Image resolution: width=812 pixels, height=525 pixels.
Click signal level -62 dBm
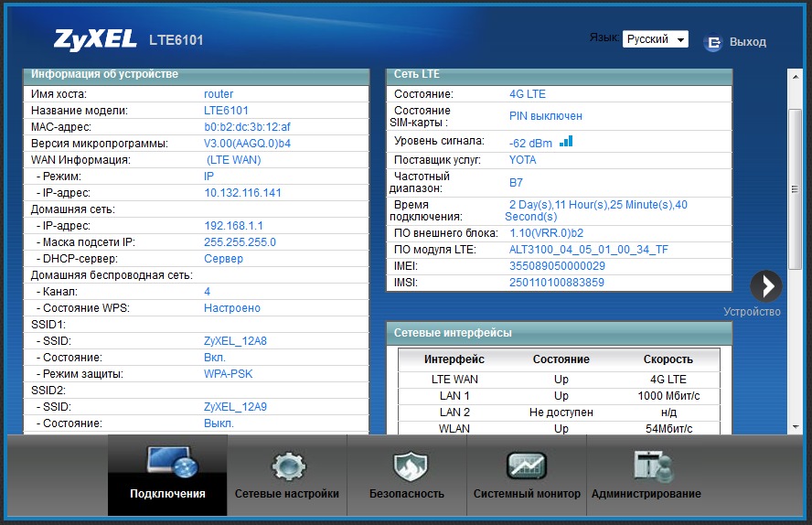pyautogui.click(x=530, y=144)
